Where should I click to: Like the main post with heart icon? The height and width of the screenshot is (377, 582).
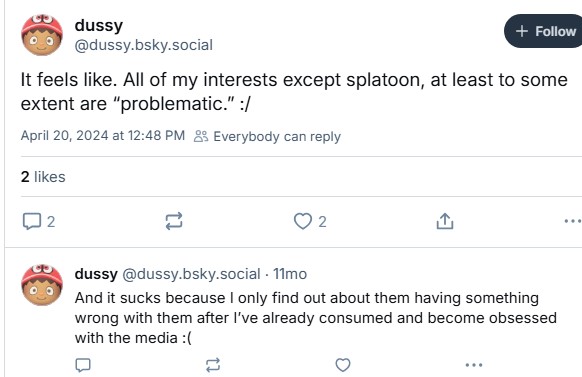pyautogui.click(x=303, y=222)
